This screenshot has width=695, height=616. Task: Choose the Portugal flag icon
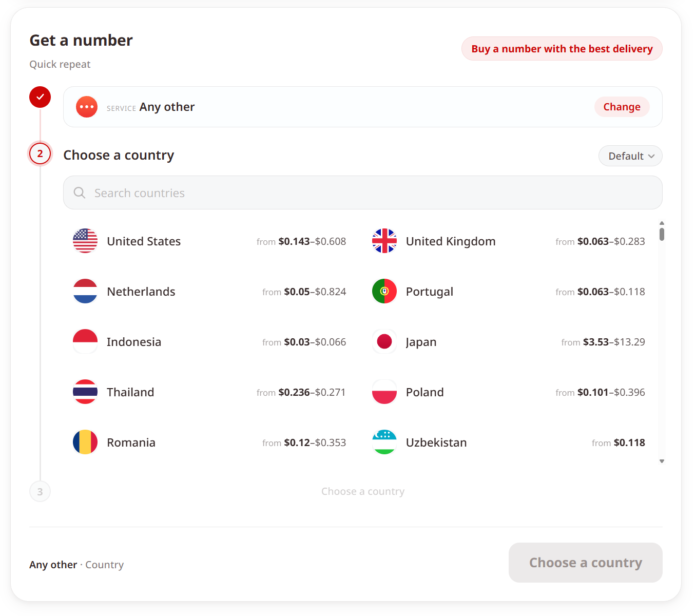coord(384,291)
